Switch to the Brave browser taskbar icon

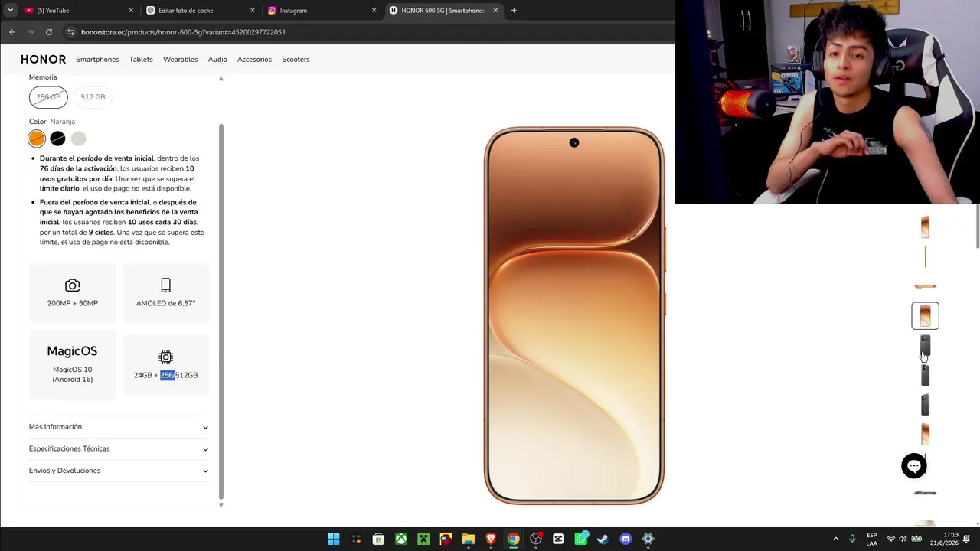point(491,539)
